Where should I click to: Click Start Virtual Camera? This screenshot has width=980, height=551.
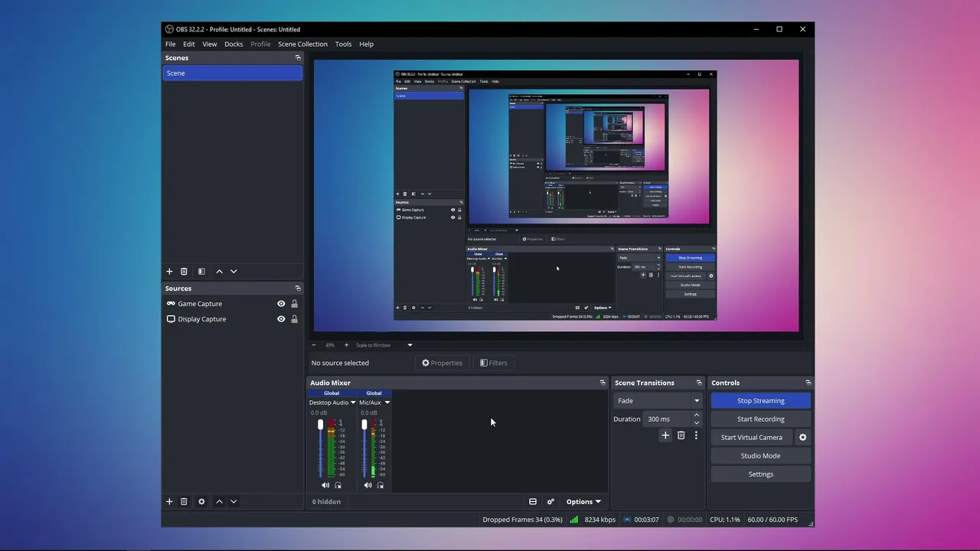pyautogui.click(x=752, y=438)
